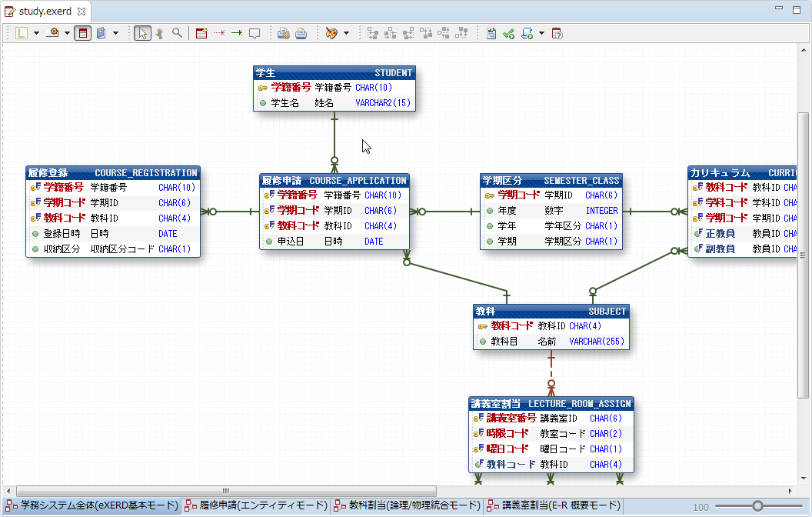Select the COURSE_REGISTRATION table header

click(x=113, y=173)
